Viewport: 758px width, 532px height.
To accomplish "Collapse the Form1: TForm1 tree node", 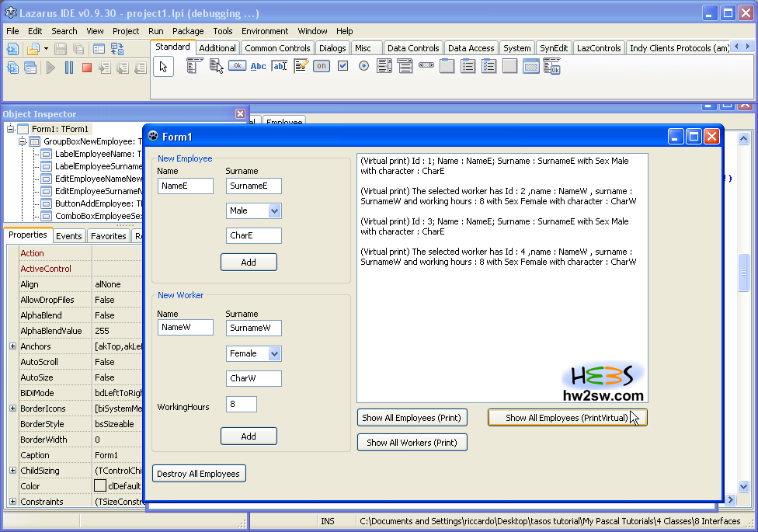I will coord(11,129).
